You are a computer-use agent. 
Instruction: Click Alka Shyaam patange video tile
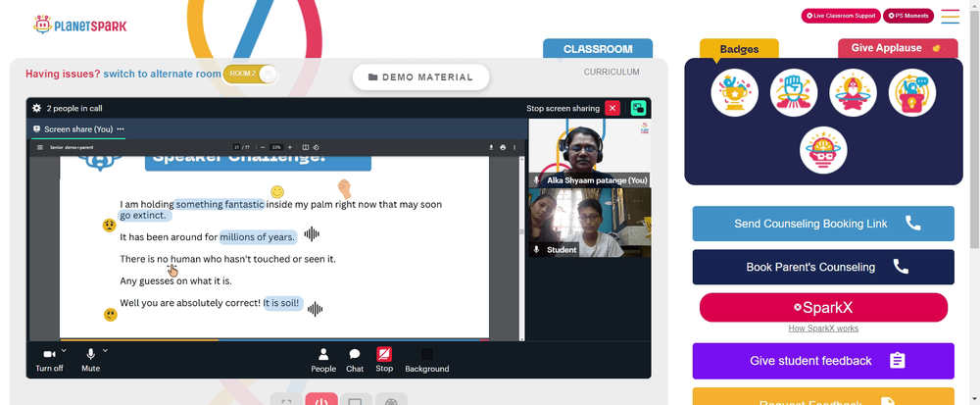pos(589,153)
